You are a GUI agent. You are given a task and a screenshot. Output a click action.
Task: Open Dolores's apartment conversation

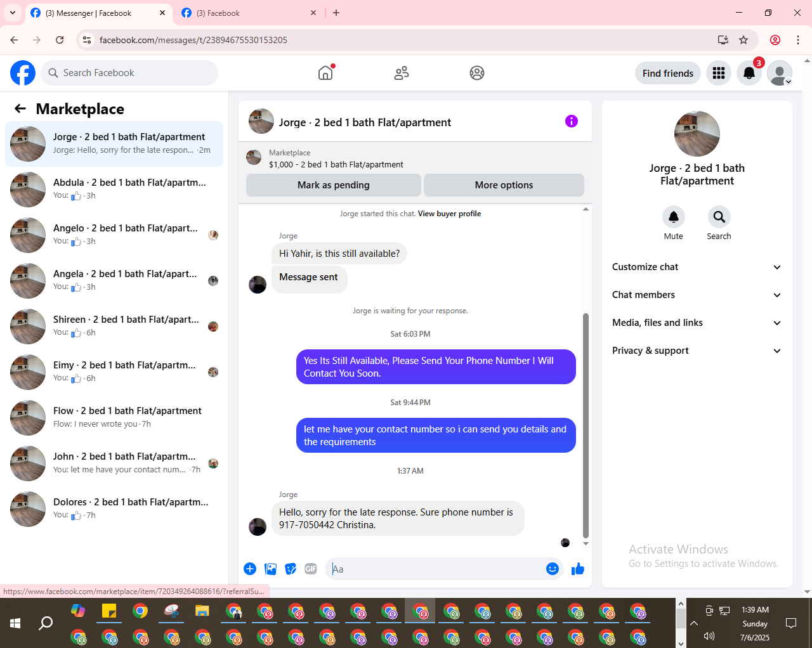114,509
